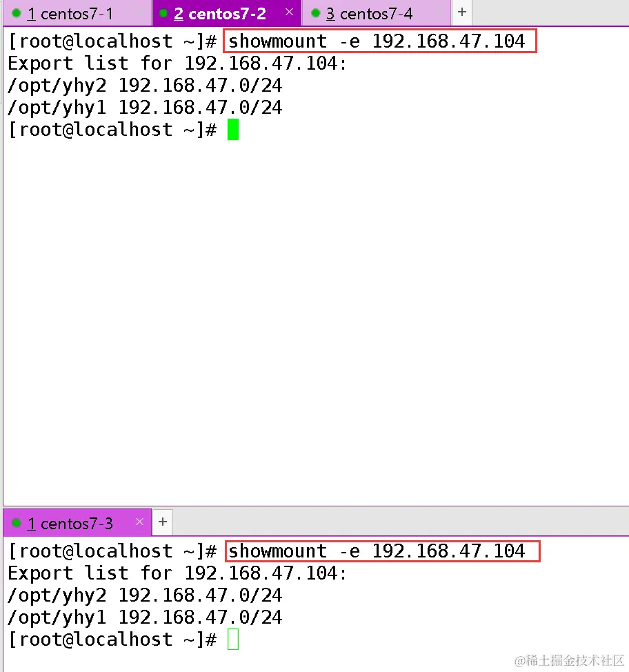Click green status dot on centos7-2 tab

(x=163, y=13)
